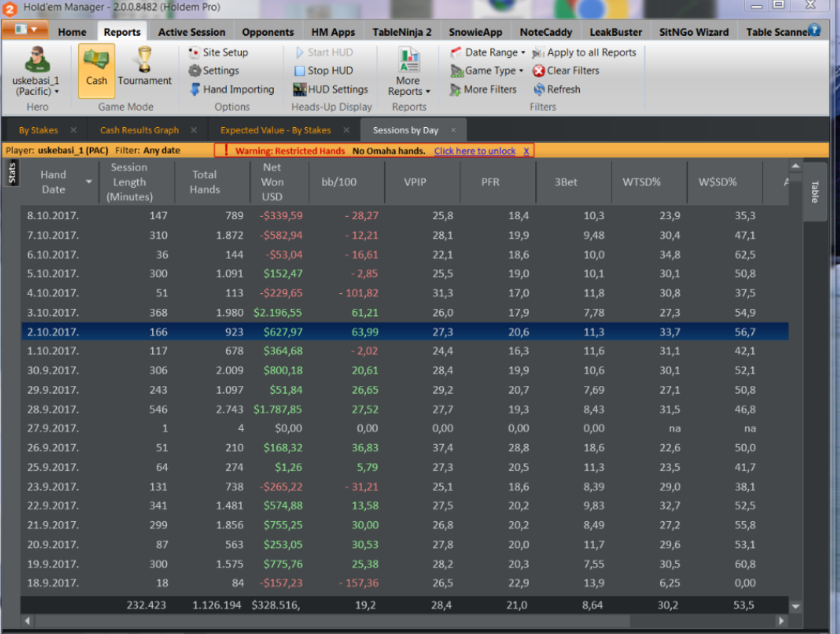Click the horizontal scrollbar right arrow
Screen dimensions: 840x634
click(781, 621)
